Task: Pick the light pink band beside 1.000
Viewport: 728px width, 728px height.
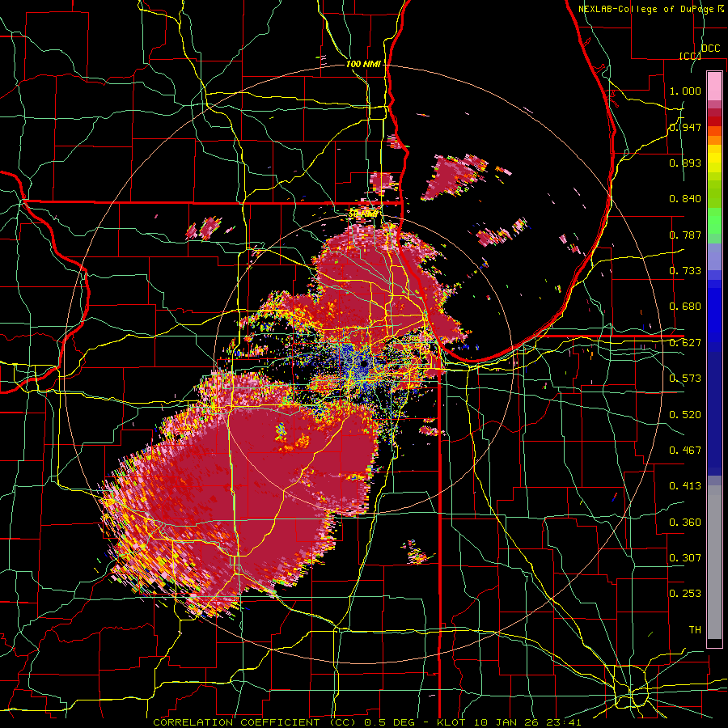Action: 714,87
